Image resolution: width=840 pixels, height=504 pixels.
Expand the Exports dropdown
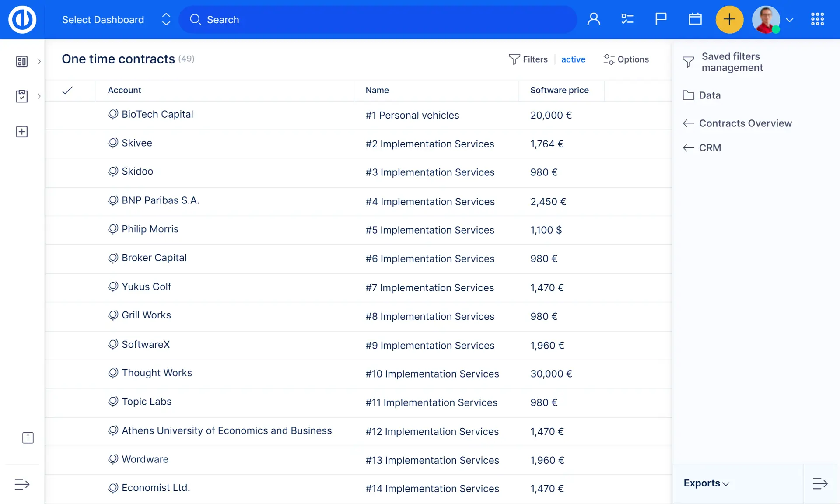tap(706, 483)
